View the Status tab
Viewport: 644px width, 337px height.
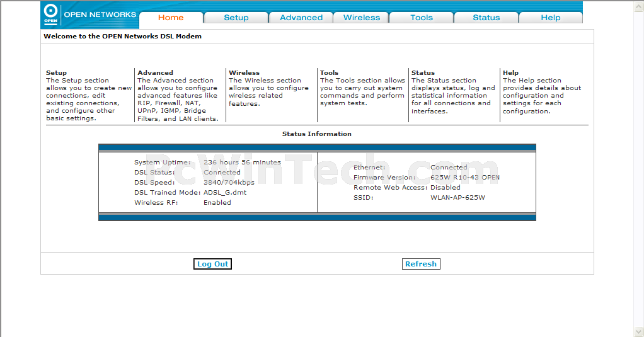[486, 18]
